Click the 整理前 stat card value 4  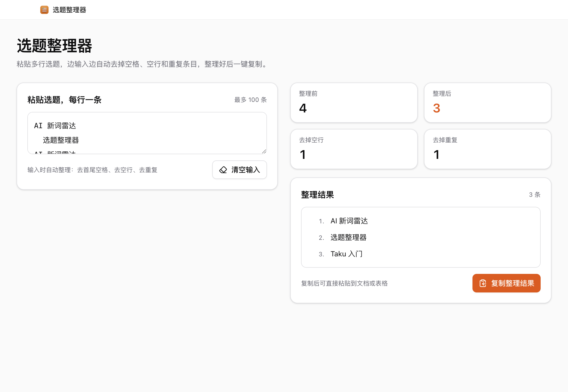[303, 108]
